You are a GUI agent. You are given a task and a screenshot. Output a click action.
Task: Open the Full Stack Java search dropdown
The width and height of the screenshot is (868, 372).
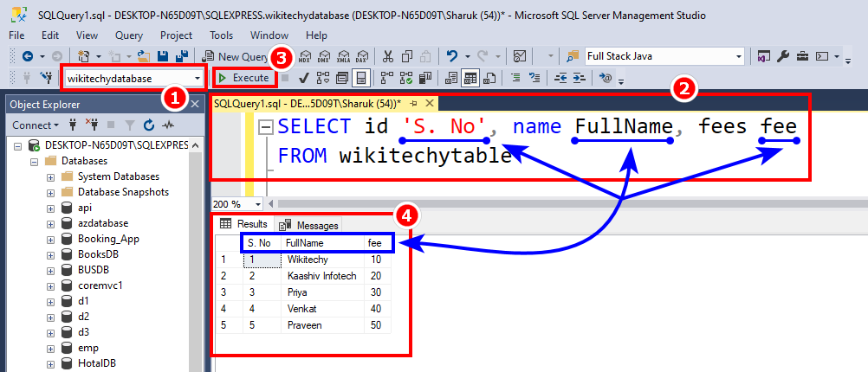click(738, 56)
